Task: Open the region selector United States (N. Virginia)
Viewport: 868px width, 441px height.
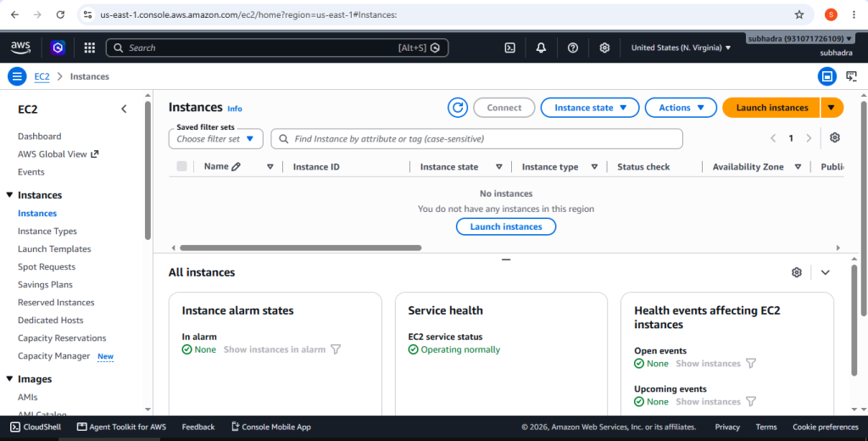Action: [681, 47]
